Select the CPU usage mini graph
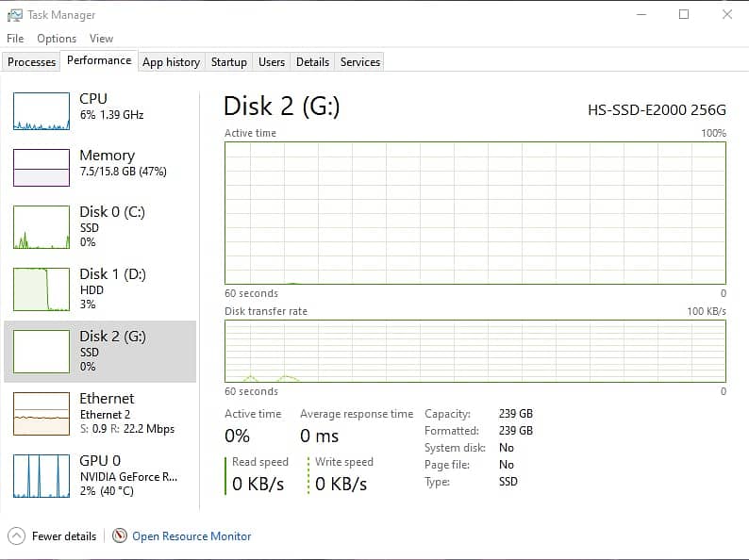 (x=42, y=111)
